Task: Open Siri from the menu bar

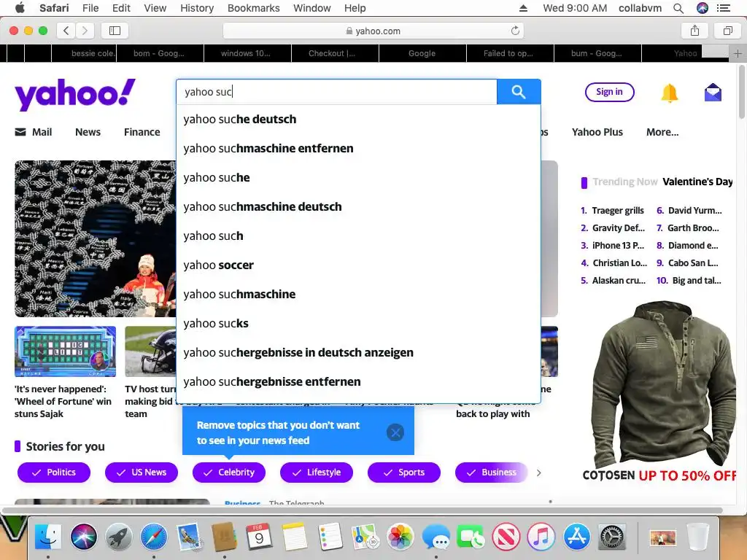Action: (x=703, y=8)
